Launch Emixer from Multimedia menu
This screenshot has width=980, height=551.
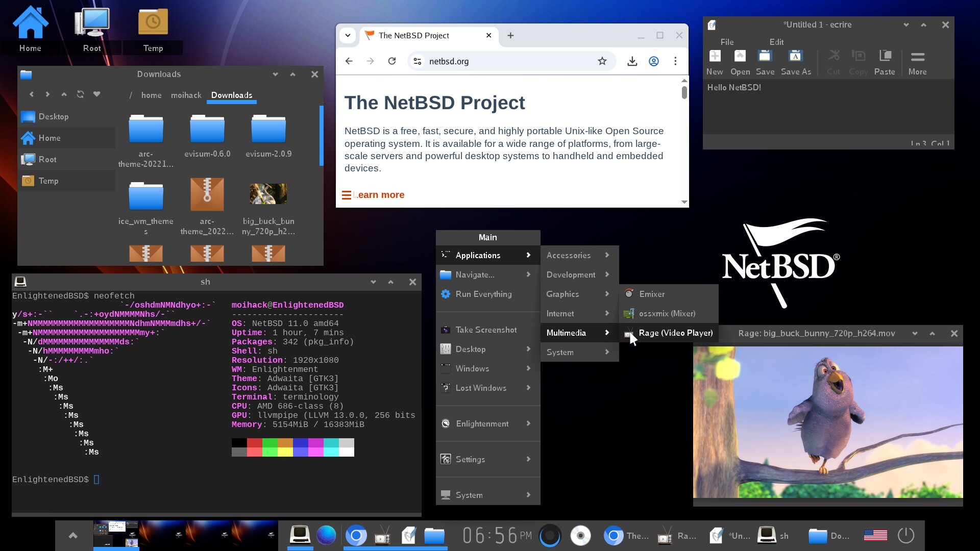point(669,294)
